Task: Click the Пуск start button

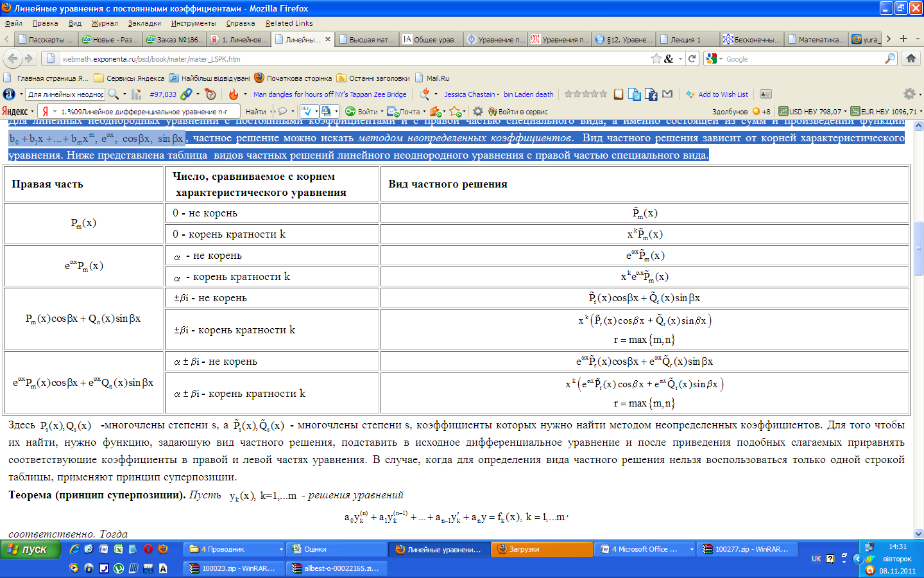Action: [30, 549]
